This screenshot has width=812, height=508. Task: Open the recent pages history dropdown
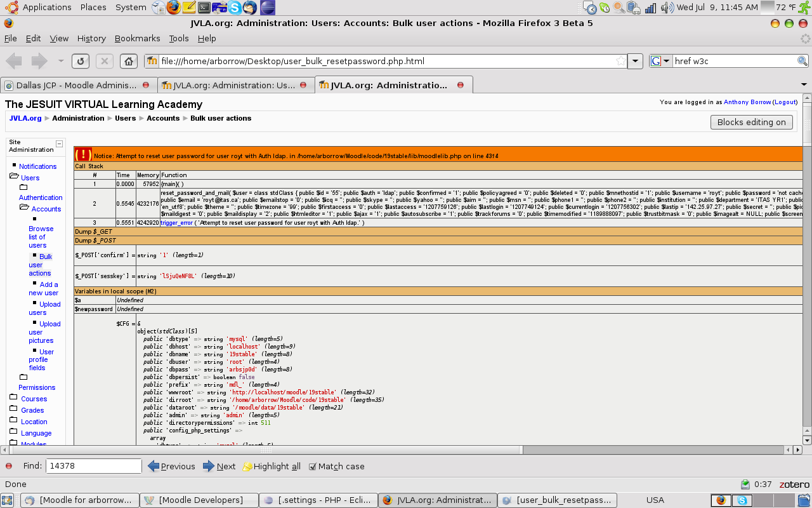point(61,61)
